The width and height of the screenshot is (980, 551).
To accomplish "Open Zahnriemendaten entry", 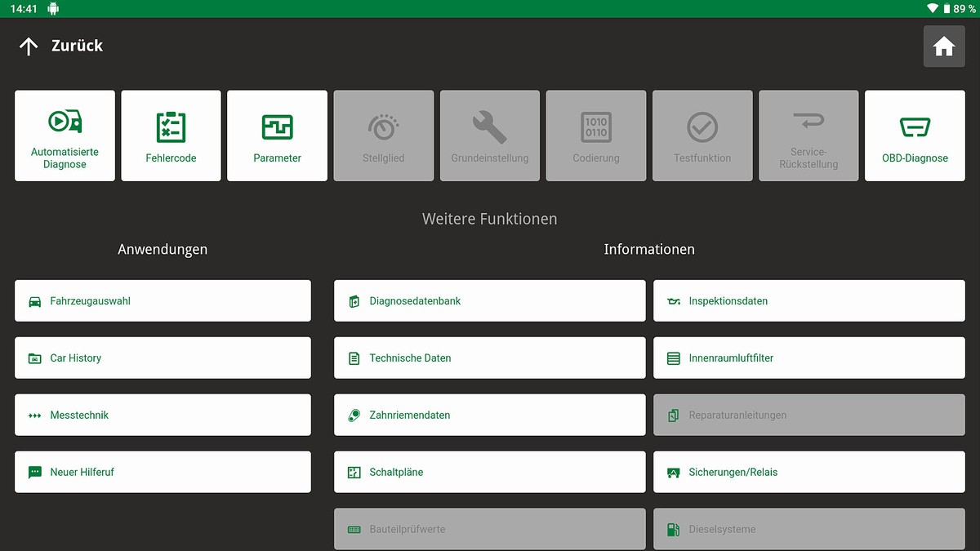I will pyautogui.click(x=489, y=415).
